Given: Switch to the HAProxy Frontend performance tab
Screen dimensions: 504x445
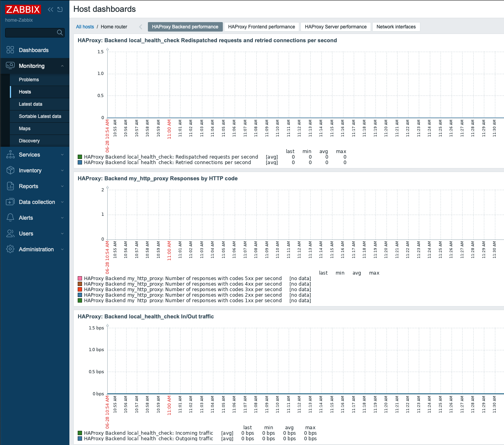Looking at the screenshot, I should coord(261,26).
